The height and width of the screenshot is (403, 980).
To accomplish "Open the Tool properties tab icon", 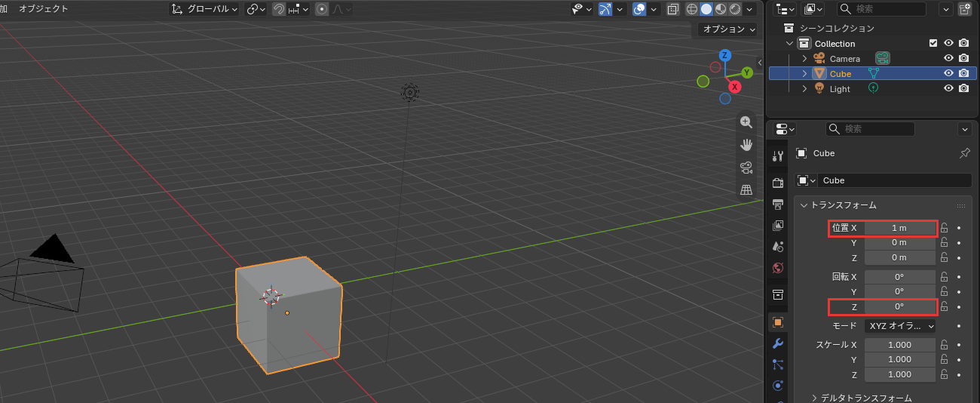I will 778,155.
